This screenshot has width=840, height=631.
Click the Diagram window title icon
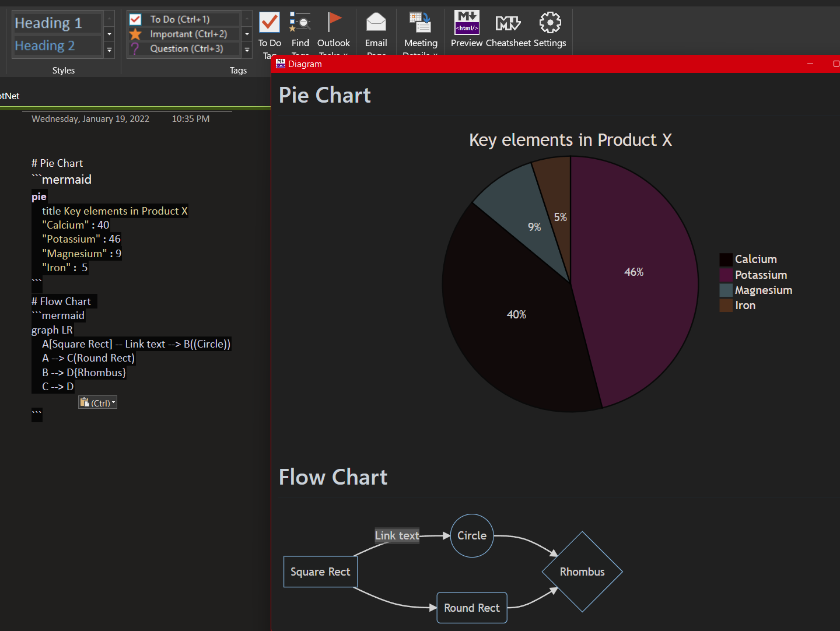tap(281, 64)
